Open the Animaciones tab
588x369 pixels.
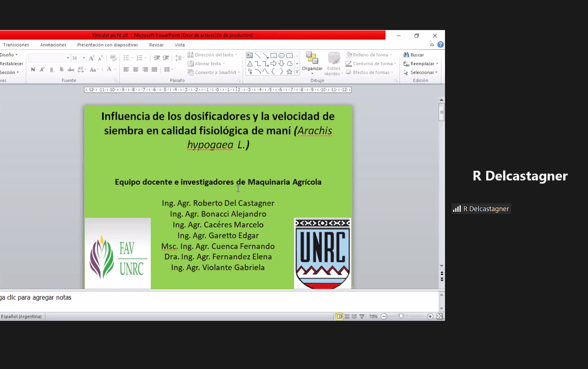[53, 45]
